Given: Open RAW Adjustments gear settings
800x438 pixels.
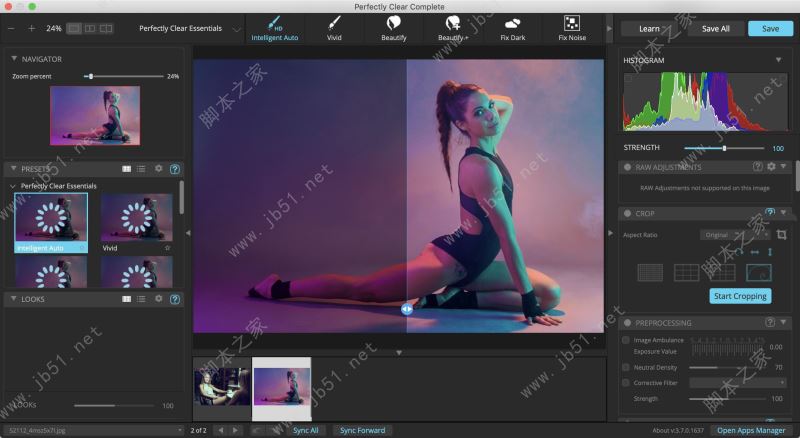Looking at the screenshot, I should coord(771,166).
